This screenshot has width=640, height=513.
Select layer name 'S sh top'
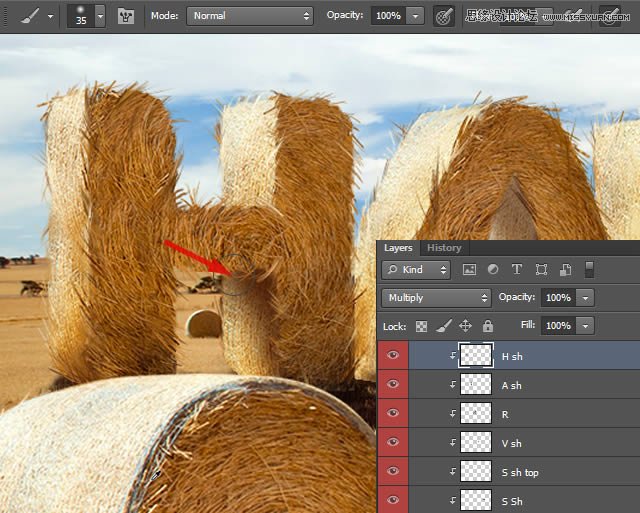[x=520, y=473]
